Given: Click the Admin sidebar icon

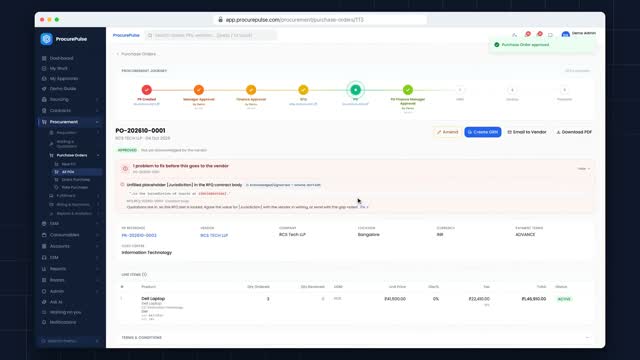Looking at the screenshot, I should pos(44,291).
